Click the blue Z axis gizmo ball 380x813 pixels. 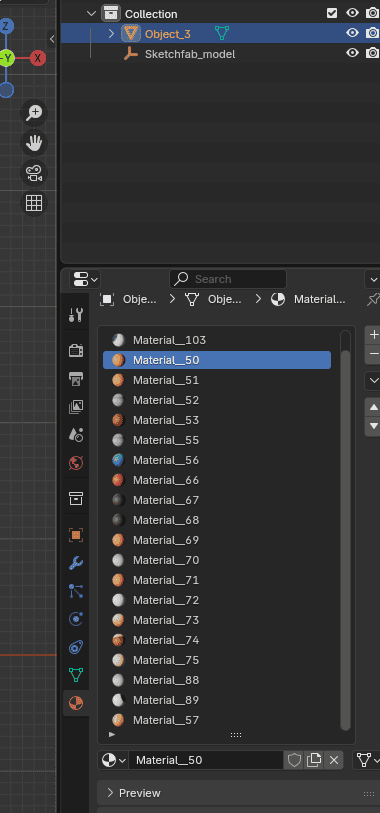[6, 26]
